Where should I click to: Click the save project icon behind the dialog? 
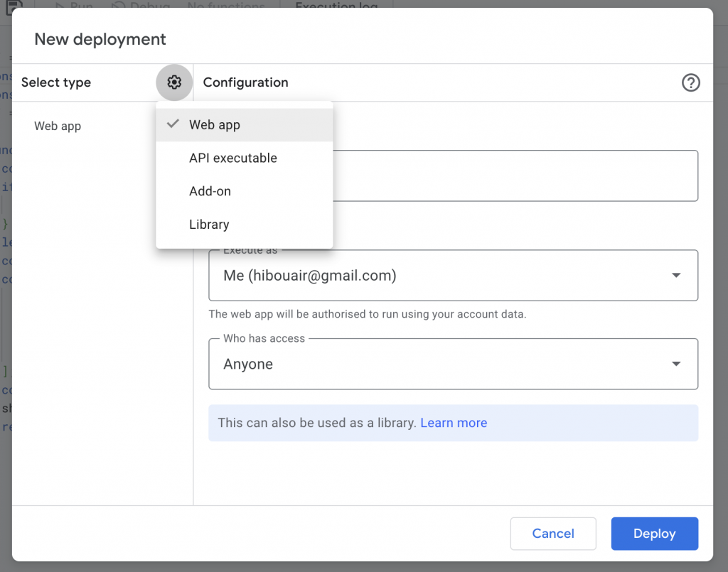[14, 6]
